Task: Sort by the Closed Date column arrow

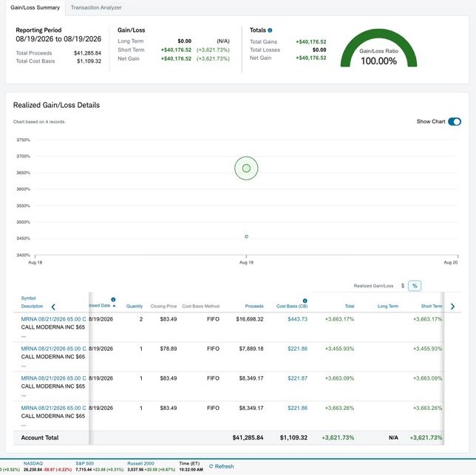Action: click(x=114, y=306)
